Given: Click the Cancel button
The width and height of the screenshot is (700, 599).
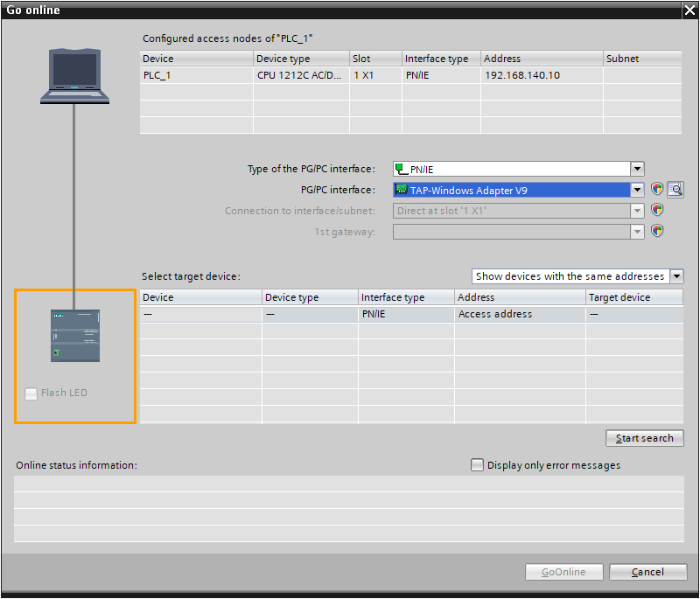Looking at the screenshot, I should (x=647, y=572).
